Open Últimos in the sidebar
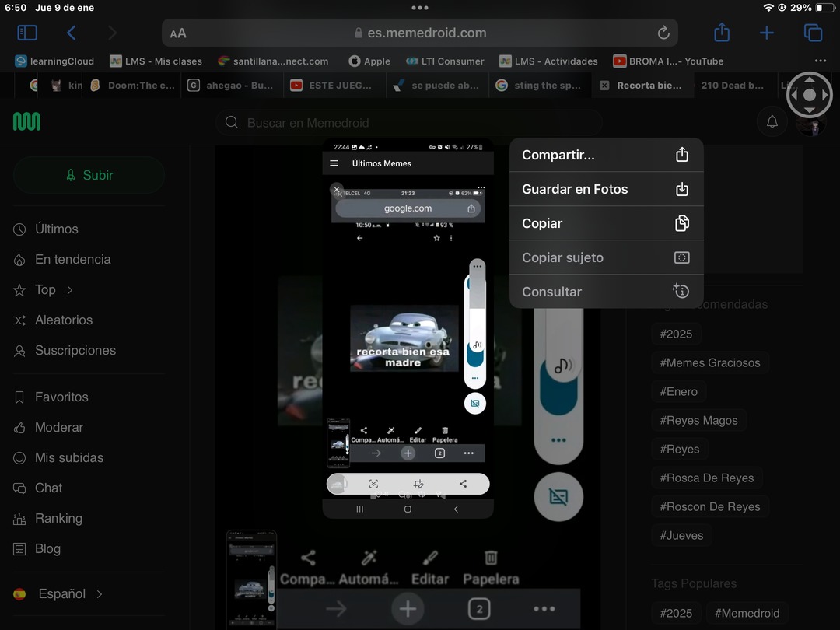 coord(46,229)
